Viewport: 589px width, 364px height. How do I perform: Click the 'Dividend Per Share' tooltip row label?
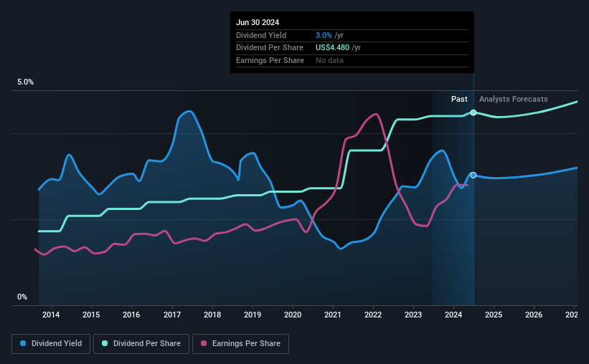[269, 48]
